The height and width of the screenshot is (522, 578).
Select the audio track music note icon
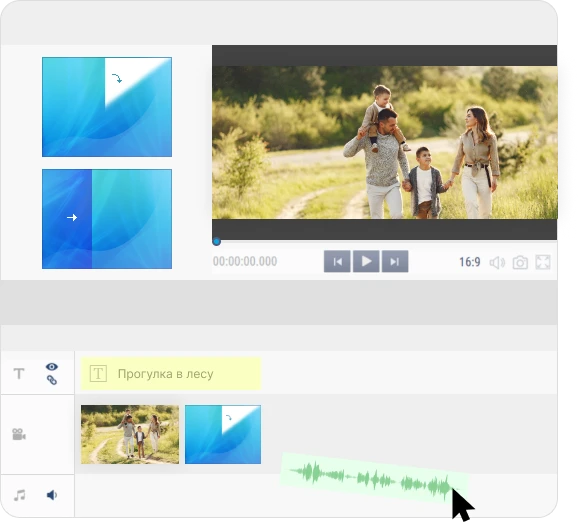pos(20,495)
